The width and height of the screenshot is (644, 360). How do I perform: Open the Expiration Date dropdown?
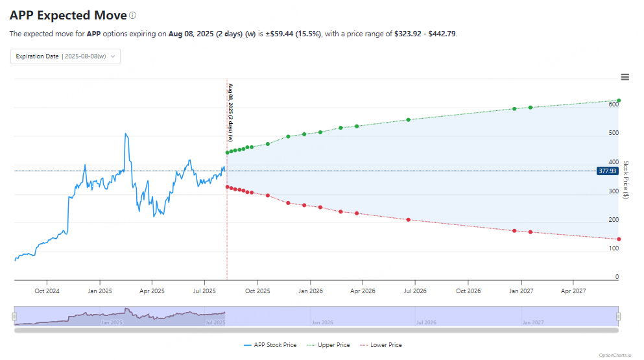coord(66,56)
